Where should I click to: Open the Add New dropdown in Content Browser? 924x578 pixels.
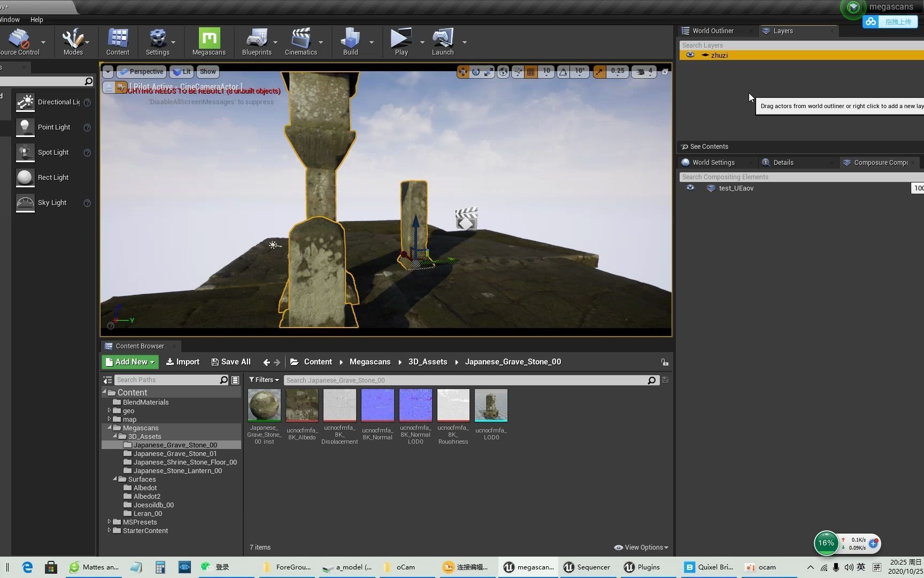[129, 362]
